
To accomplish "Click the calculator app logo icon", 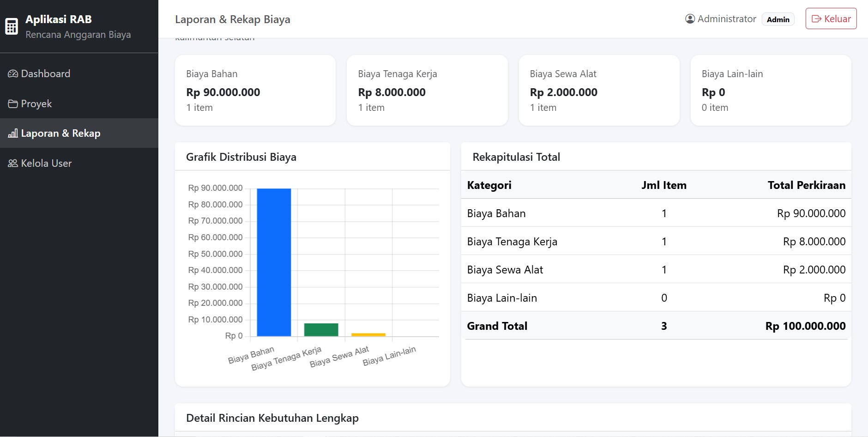I will tap(12, 26).
